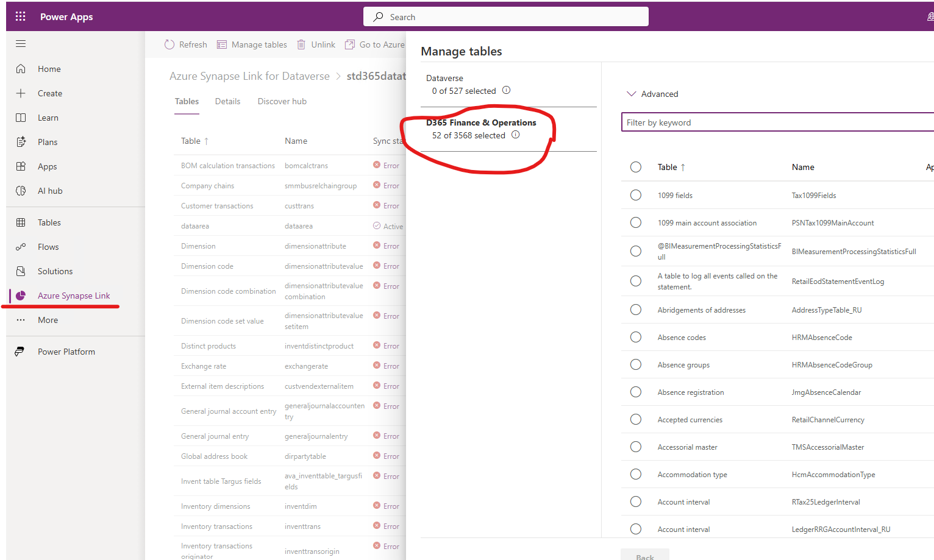
Task: Click the top Search box
Action: 506,16
